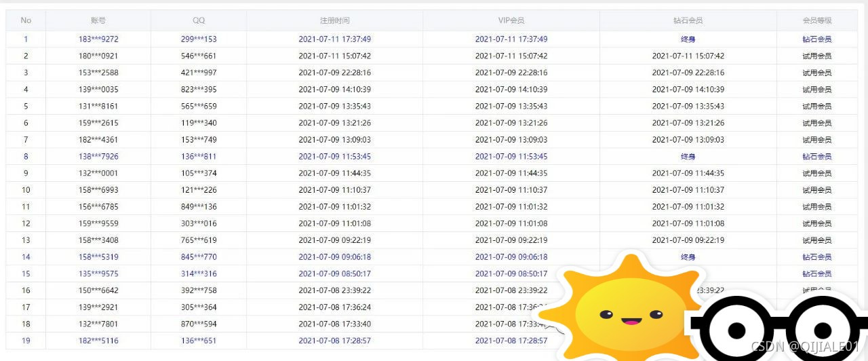Click the 会员等级 column header
Viewport: 868px width, 361px height.
816,20
